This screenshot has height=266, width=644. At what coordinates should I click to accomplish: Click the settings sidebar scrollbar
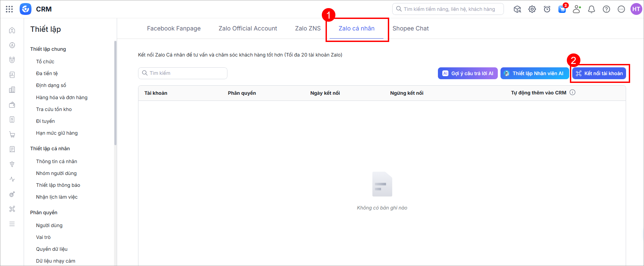click(x=115, y=93)
